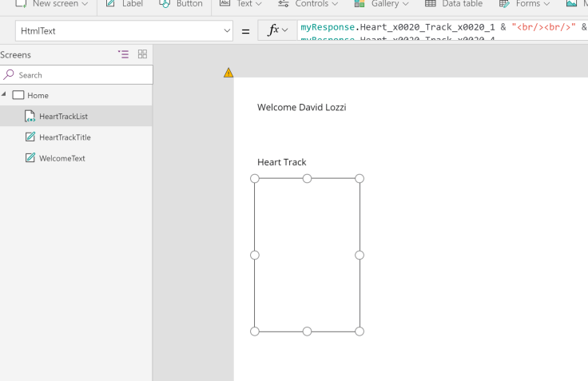Click the Controls slider icon
588x381 pixels.
[x=283, y=3]
